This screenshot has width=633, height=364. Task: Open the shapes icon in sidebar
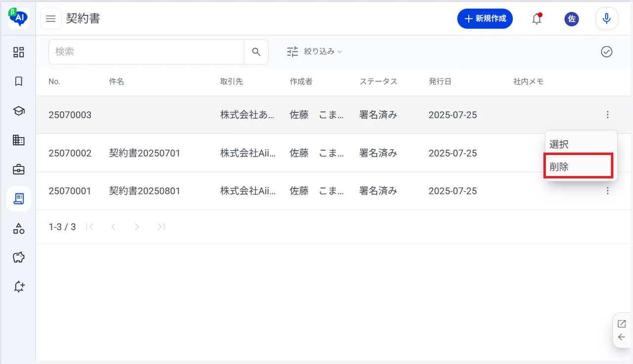(19, 228)
